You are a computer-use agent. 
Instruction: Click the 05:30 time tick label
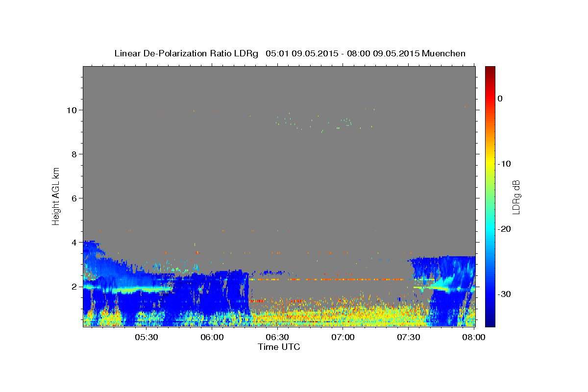click(x=146, y=338)
